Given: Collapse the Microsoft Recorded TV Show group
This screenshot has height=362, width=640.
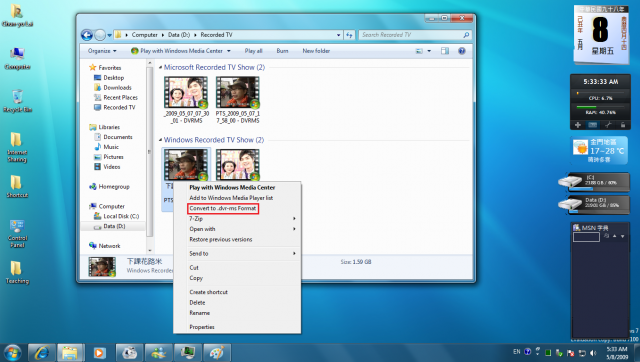Looking at the screenshot, I should 160,67.
